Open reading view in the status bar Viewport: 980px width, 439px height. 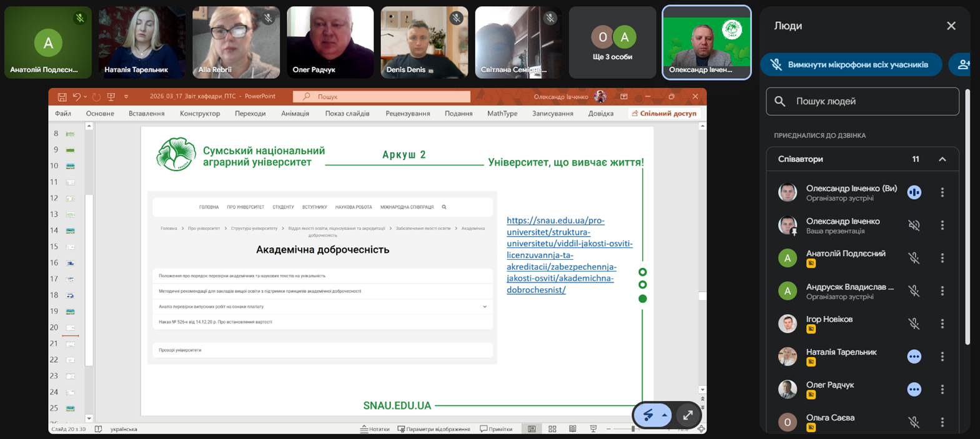573,429
